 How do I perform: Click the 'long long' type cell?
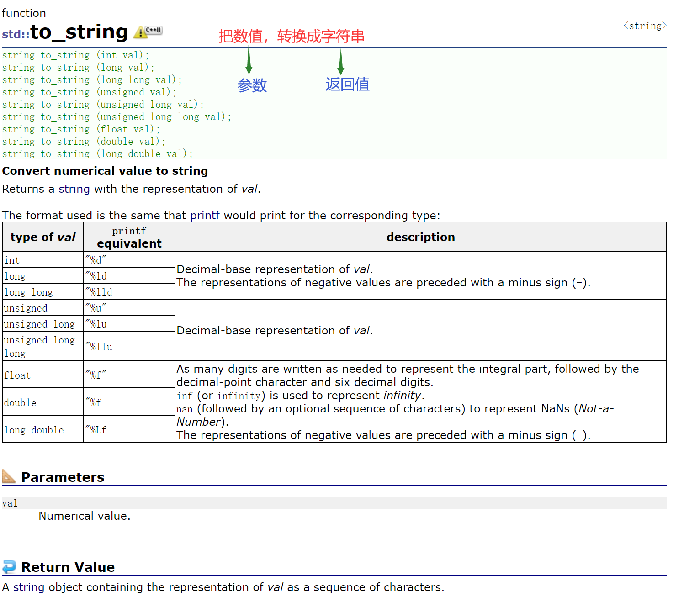point(43,292)
